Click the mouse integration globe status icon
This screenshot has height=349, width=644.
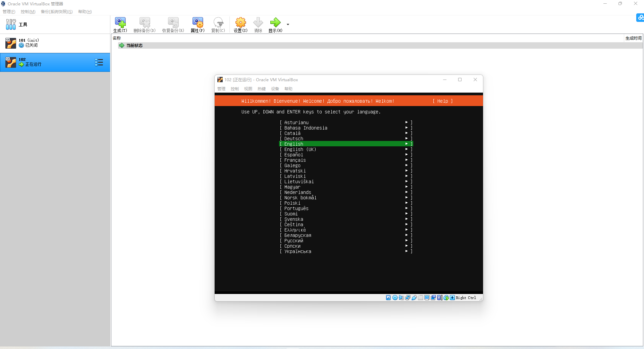(446, 298)
